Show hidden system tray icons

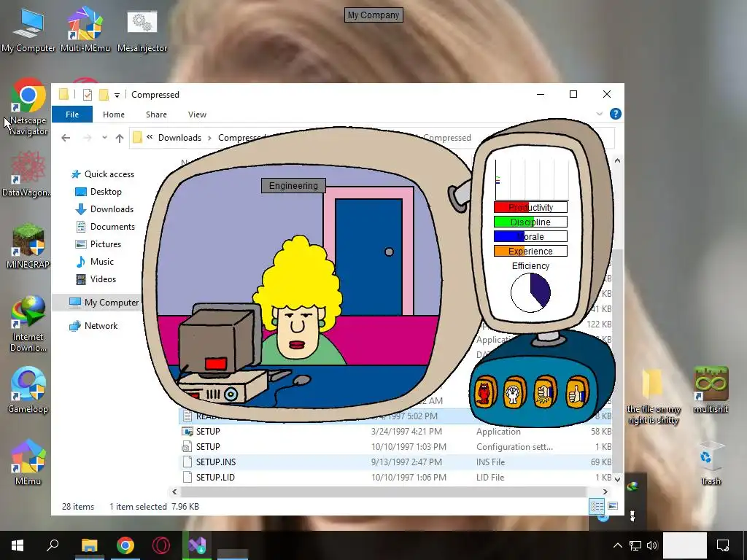(617, 545)
